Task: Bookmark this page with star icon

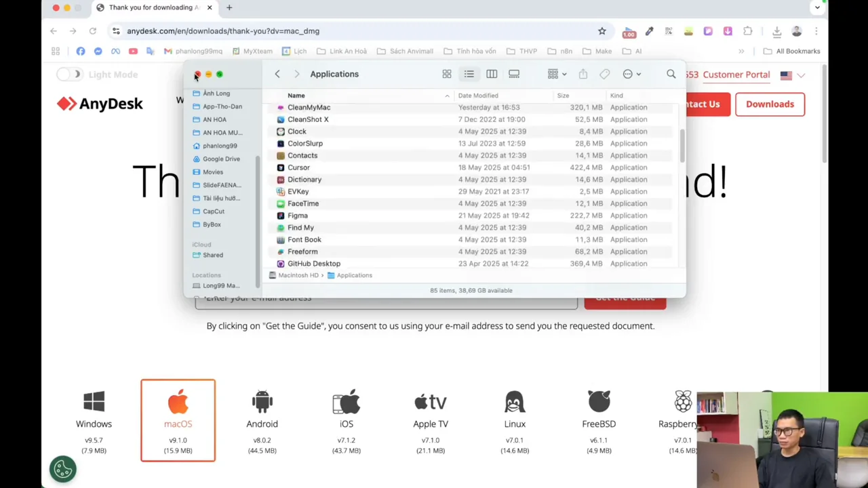Action: [601, 31]
